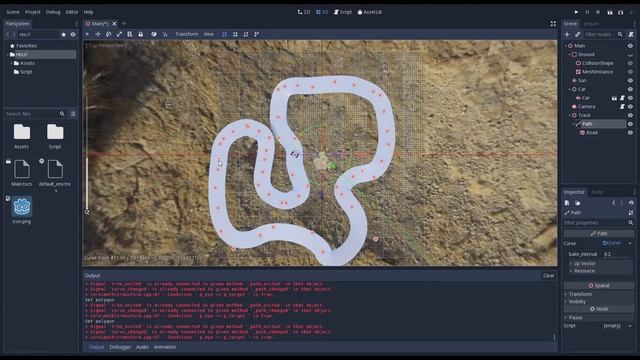Toggle distraction-free mode icon above viewport
This screenshot has height=360, width=640.
[553, 24]
